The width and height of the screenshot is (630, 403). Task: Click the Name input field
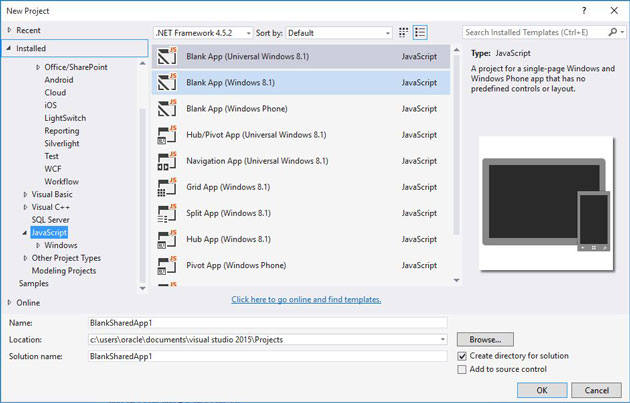coord(268,323)
